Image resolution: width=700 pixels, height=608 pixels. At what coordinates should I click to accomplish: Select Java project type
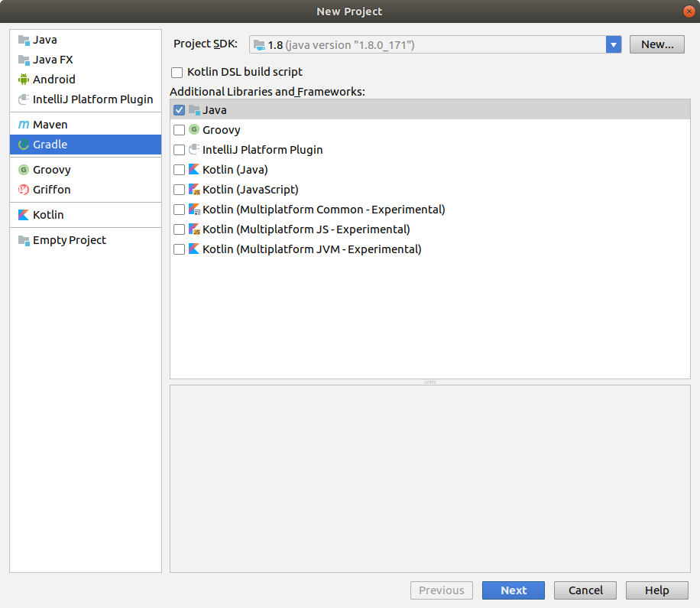(x=86, y=41)
